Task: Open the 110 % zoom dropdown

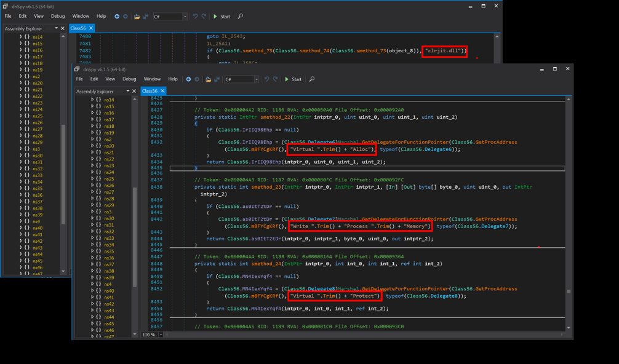Action: [x=161, y=334]
